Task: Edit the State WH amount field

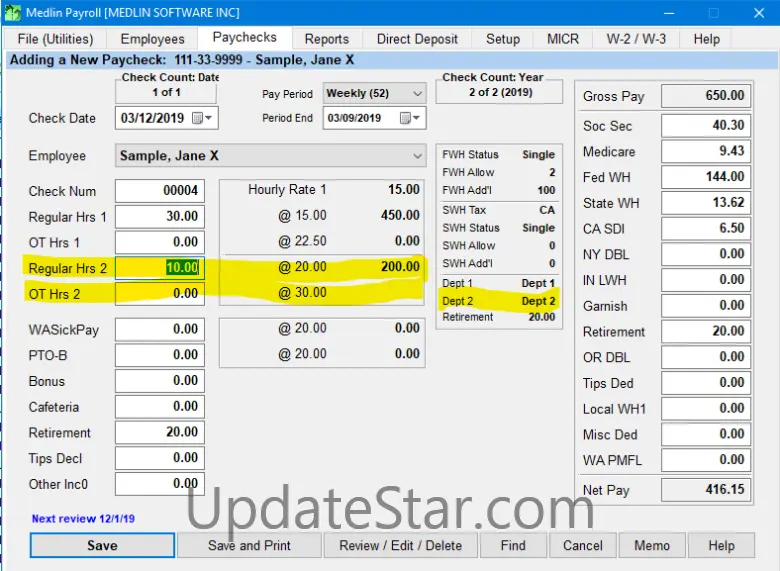Action: point(705,202)
